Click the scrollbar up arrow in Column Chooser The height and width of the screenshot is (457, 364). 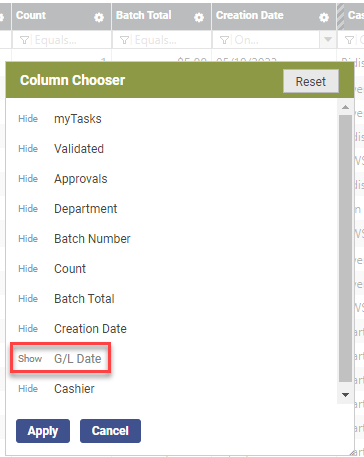click(x=345, y=107)
